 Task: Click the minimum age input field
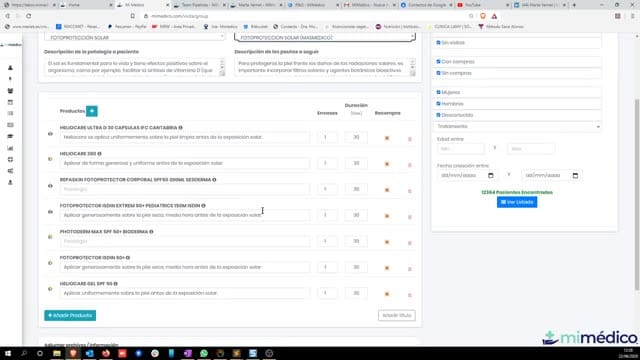461,149
